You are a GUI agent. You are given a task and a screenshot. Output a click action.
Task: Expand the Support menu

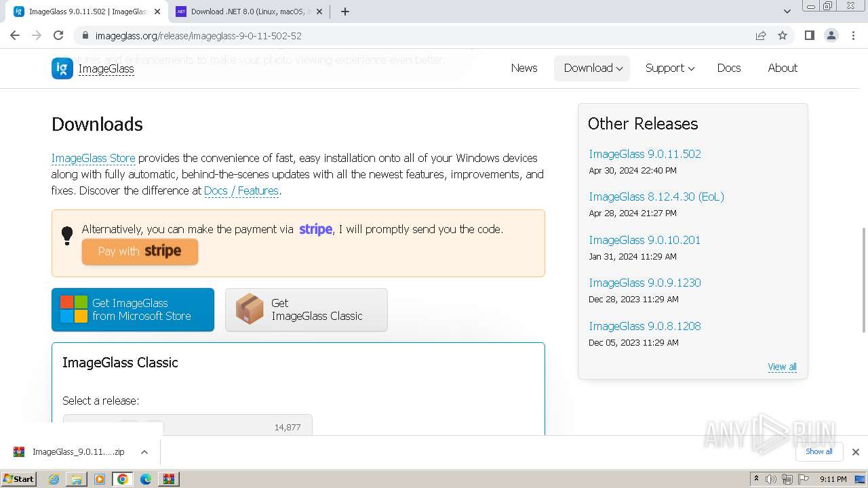(670, 68)
